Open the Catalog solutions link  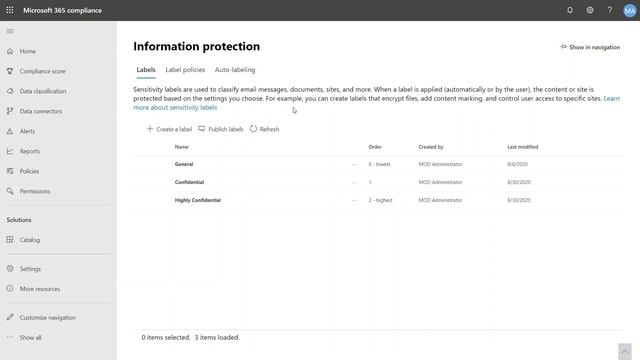click(x=30, y=240)
